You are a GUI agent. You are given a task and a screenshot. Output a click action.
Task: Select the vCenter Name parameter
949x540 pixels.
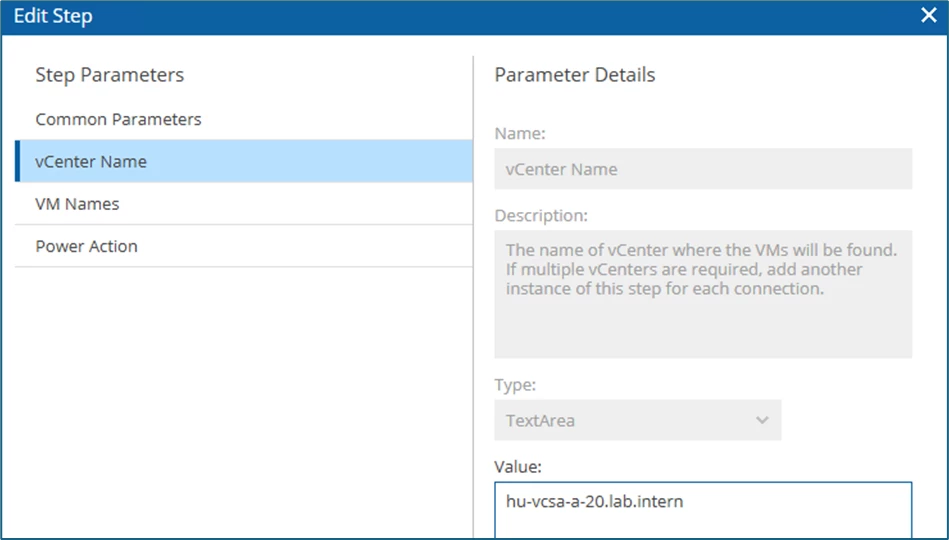point(91,162)
